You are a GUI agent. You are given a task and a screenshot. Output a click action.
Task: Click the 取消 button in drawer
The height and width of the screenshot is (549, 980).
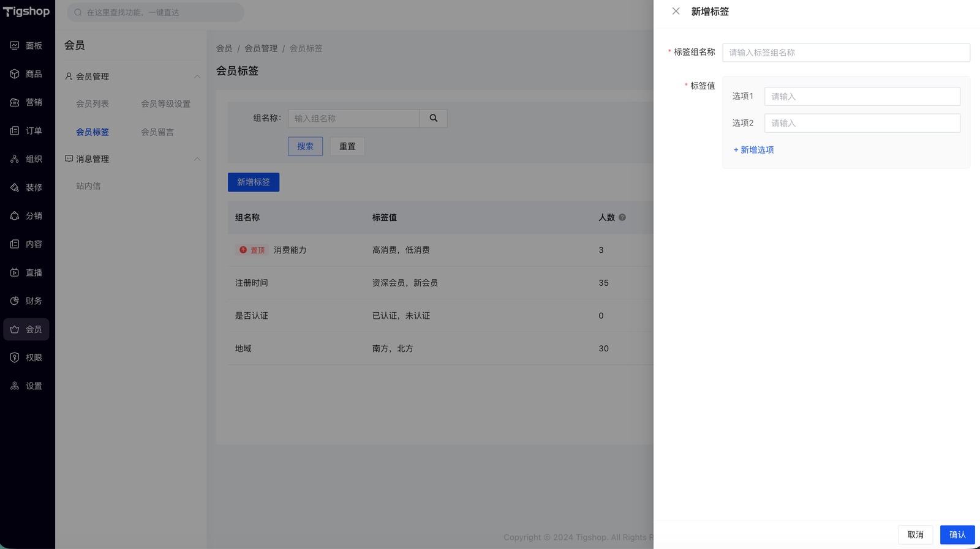pos(915,535)
